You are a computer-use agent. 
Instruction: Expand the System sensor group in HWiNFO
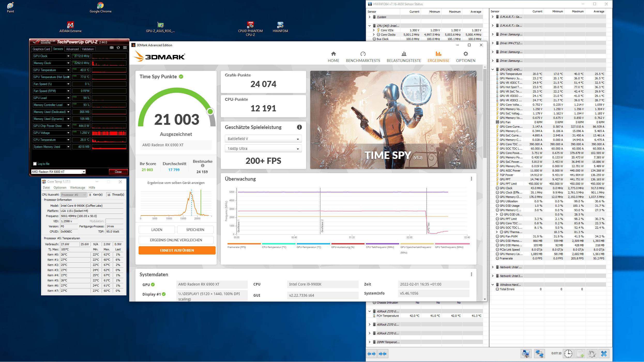point(370,17)
